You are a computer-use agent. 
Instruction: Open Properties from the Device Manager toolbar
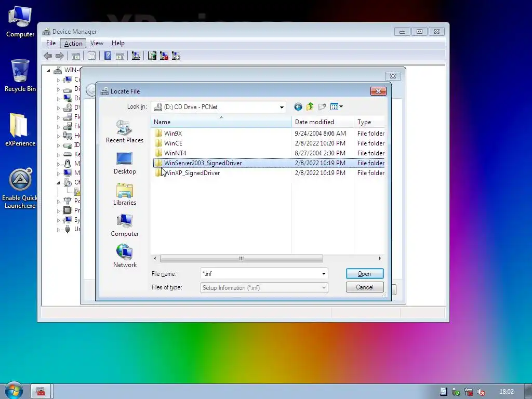[x=91, y=56]
